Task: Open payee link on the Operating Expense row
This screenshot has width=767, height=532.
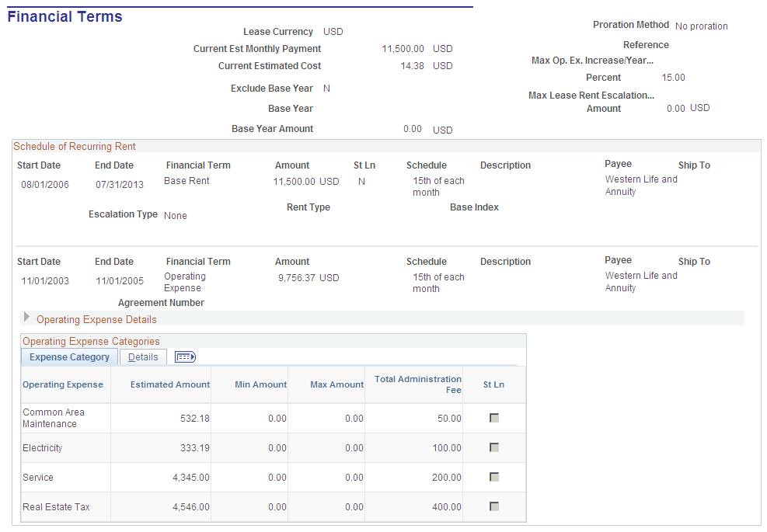Action: (x=640, y=281)
